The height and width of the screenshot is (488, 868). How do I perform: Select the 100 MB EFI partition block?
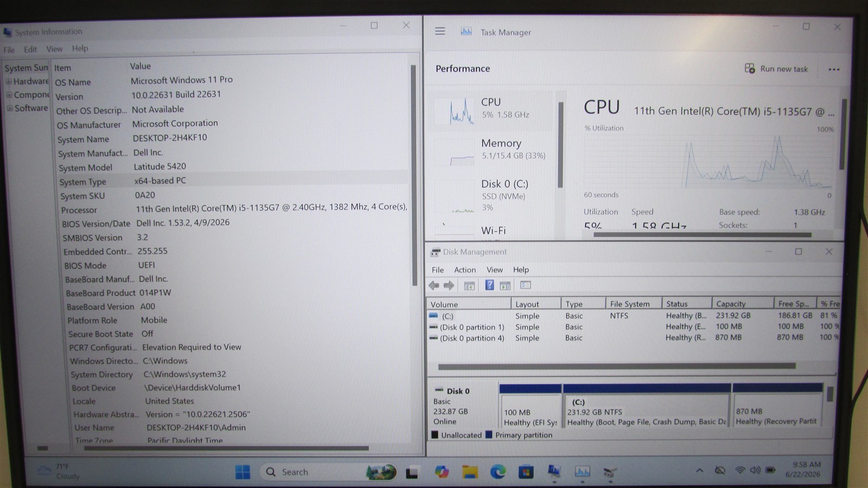[530, 406]
